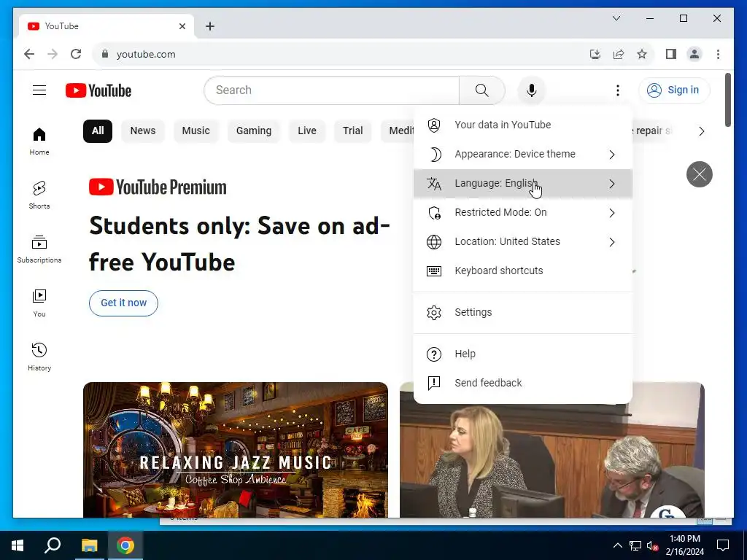Select the News category chip

pyautogui.click(x=143, y=131)
